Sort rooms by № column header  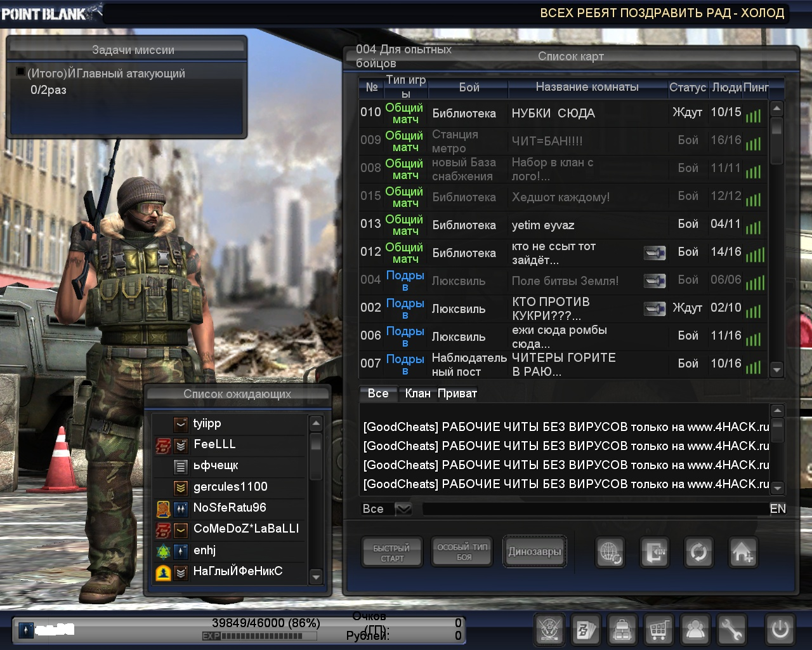(372, 87)
